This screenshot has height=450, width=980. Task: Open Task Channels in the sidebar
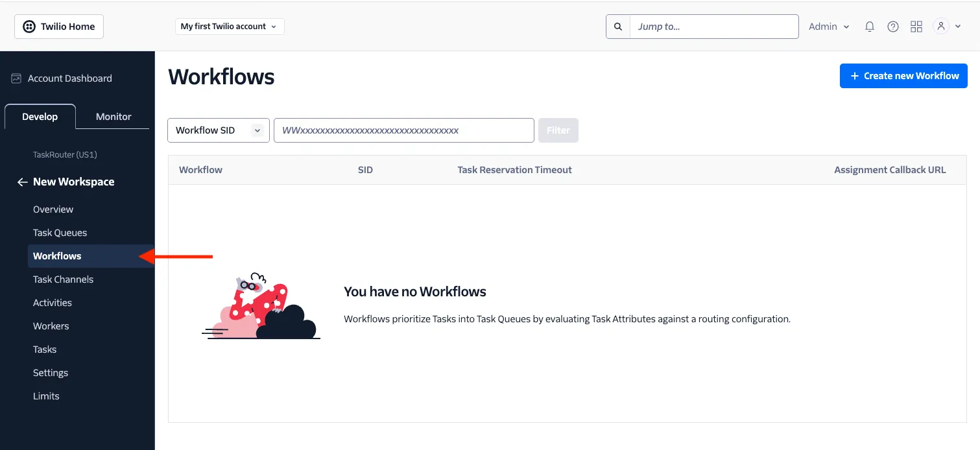[x=63, y=279]
